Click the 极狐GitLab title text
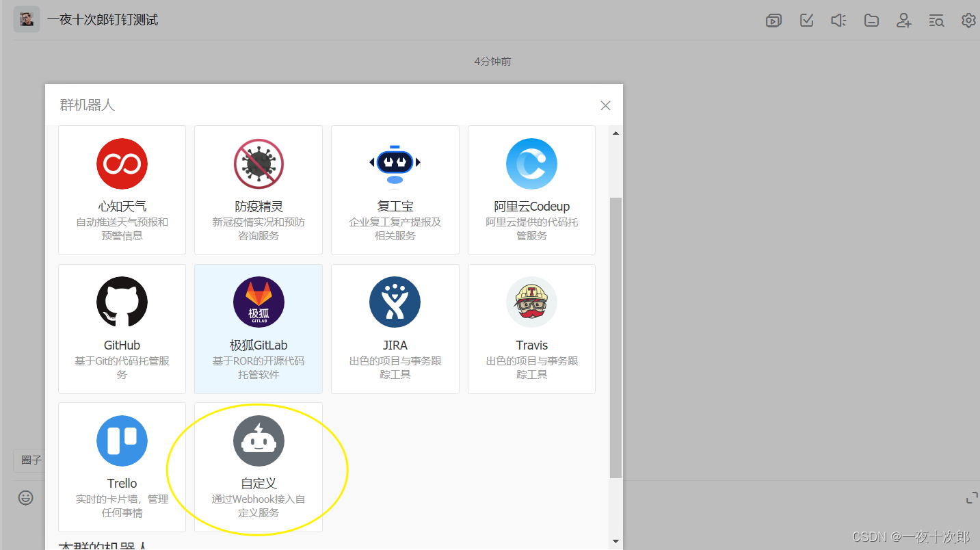 point(259,345)
